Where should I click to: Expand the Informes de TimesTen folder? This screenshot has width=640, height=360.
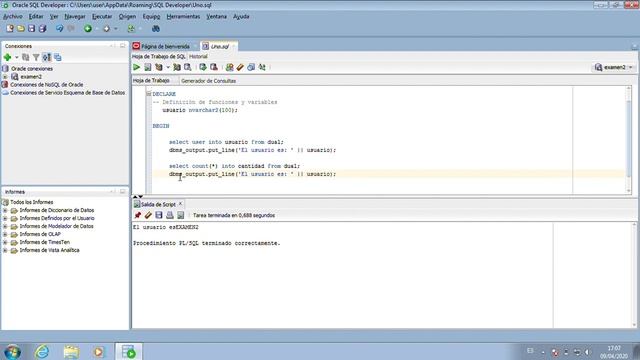[5, 242]
